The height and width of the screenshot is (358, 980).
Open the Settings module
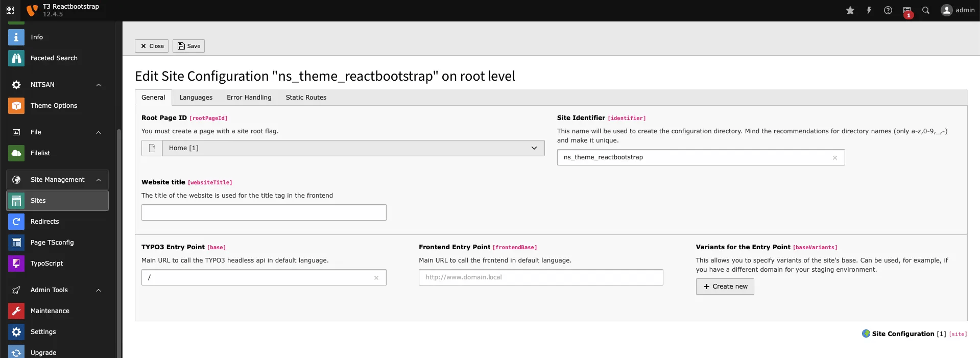pos(58,332)
